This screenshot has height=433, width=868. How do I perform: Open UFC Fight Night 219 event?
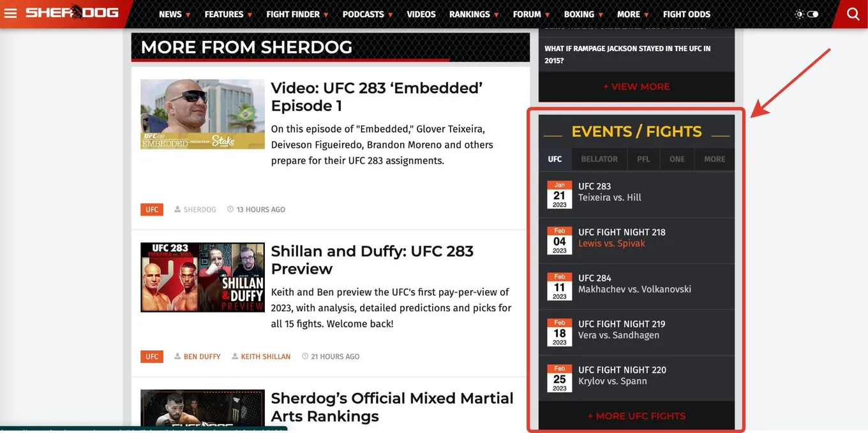636,332
